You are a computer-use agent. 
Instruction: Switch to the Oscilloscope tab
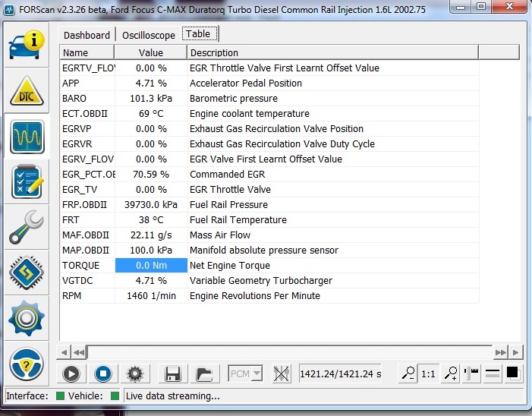coord(149,35)
